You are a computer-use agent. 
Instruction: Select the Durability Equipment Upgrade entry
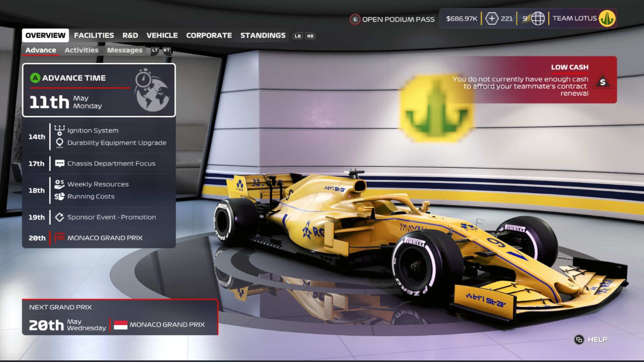pos(117,143)
